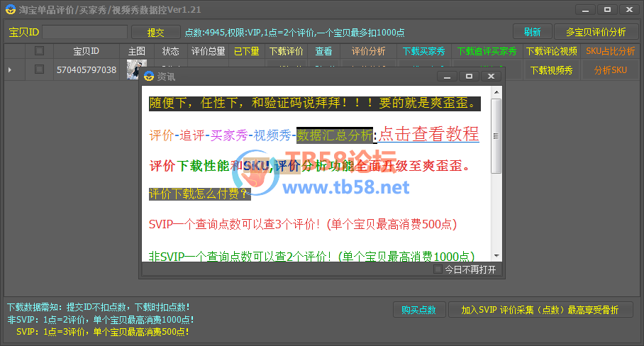Click the 查看 column header
Image resolution: width=644 pixels, height=346 pixels.
click(323, 51)
